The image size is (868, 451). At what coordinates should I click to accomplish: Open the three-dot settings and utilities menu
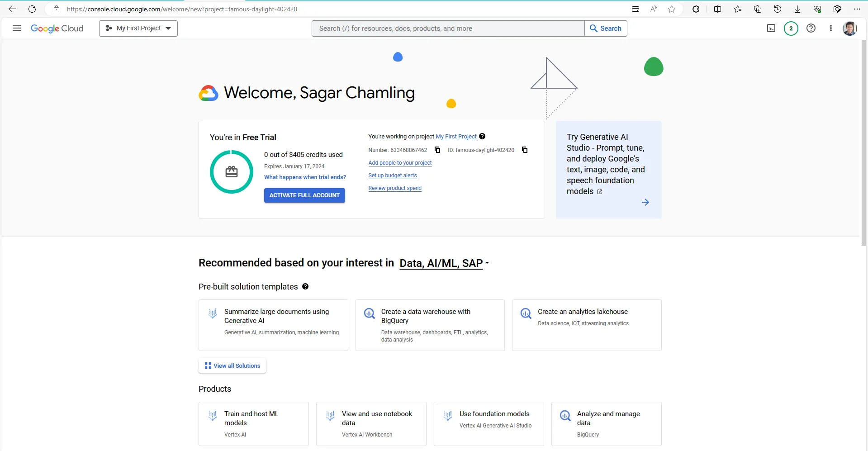point(831,28)
